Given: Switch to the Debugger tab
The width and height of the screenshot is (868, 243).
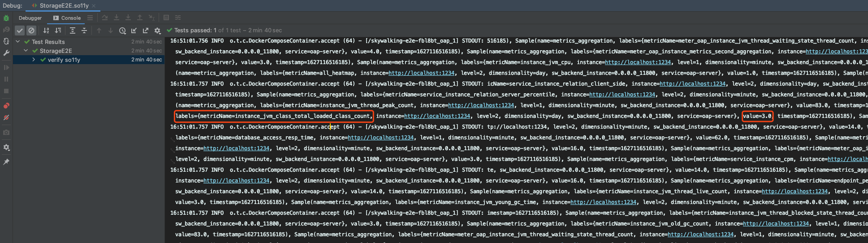Looking at the screenshot, I should click(30, 18).
